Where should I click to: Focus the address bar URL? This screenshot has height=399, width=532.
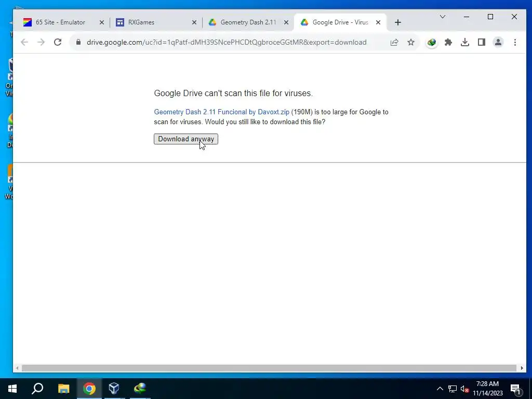coord(227,42)
